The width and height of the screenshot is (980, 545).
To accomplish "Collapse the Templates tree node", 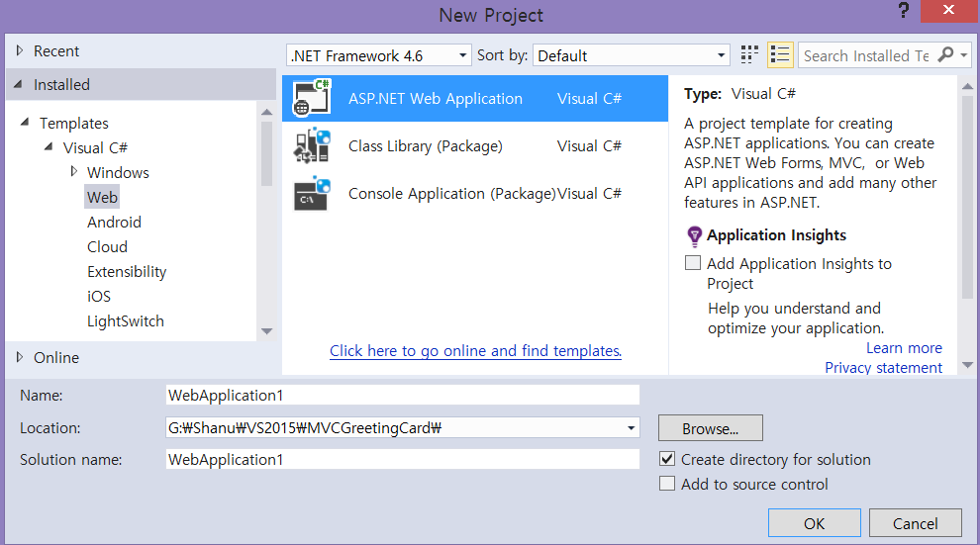I will pos(25,123).
